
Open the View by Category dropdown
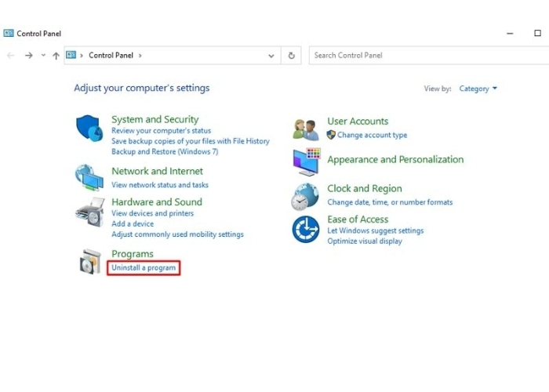[x=478, y=89]
